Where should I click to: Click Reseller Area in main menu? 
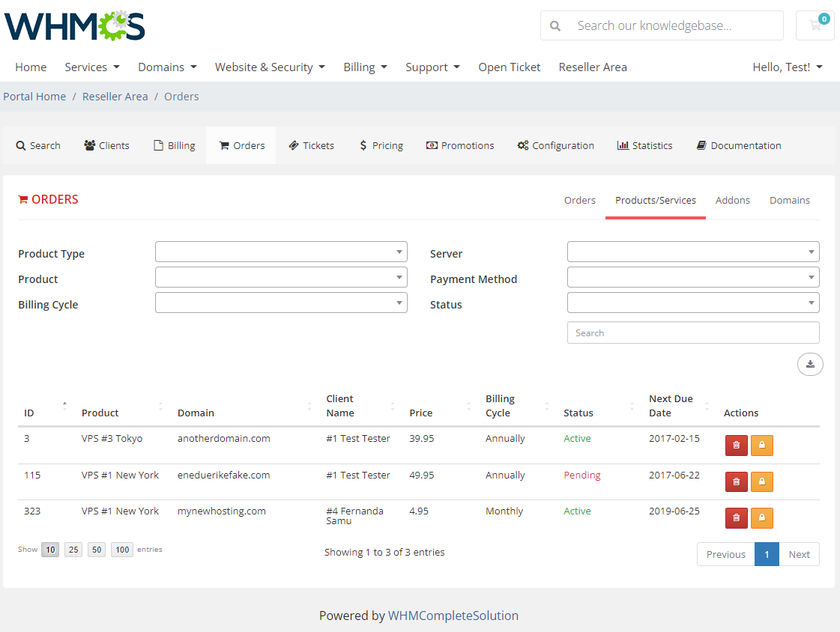(593, 67)
